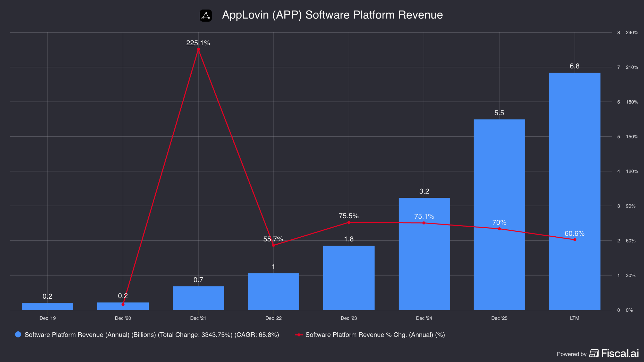Viewport: 644px width, 362px height.
Task: Click the Dec '24 revenue bar
Action: coord(424,254)
